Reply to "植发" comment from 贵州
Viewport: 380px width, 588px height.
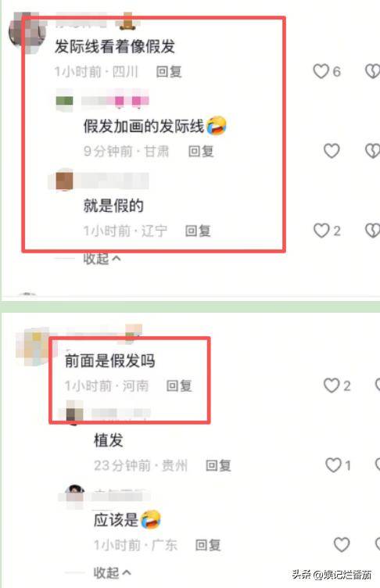pyautogui.click(x=218, y=466)
